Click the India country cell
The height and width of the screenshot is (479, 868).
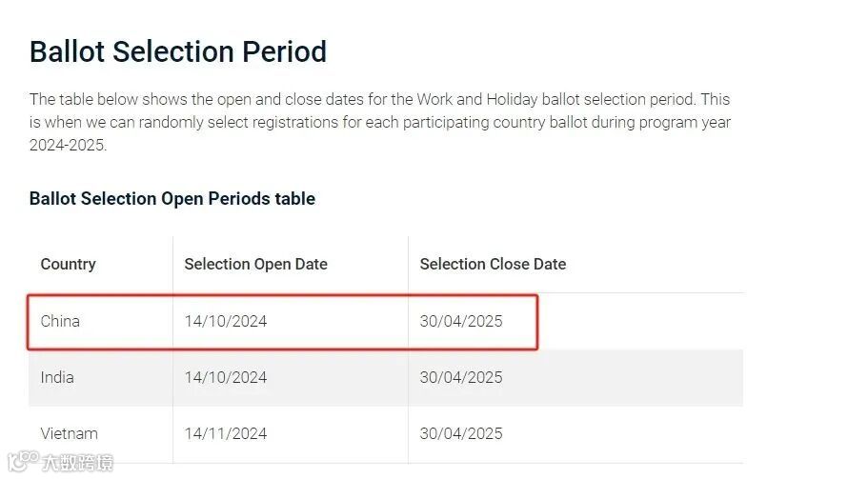click(57, 378)
